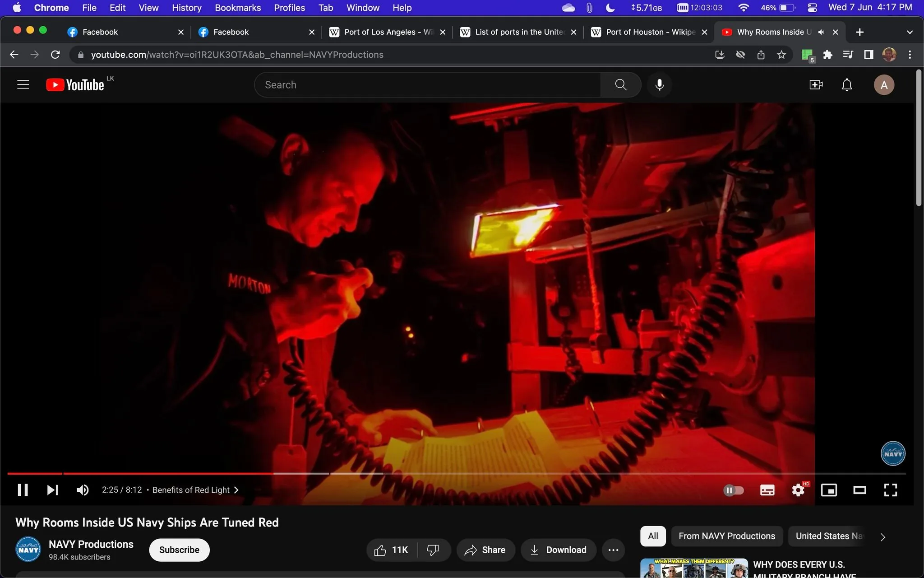The height and width of the screenshot is (578, 924).
Task: Subscribe to NAVY Productions
Action: (179, 550)
